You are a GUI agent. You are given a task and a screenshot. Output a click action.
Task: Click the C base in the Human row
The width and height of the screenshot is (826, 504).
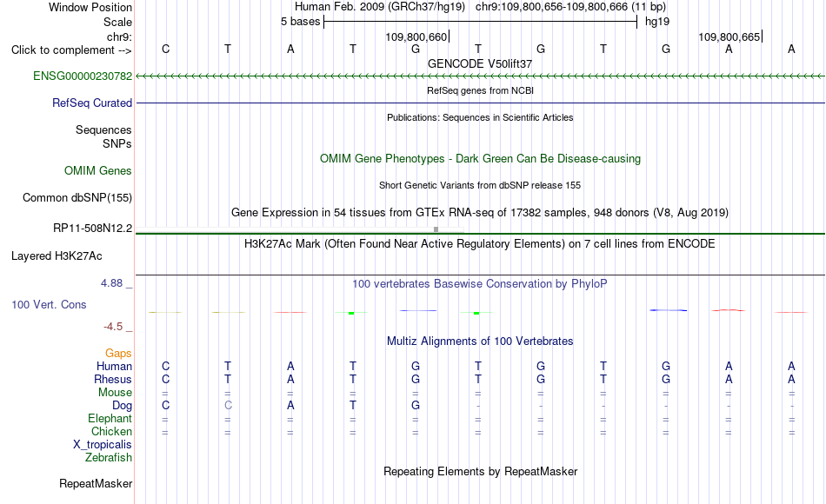point(165,366)
